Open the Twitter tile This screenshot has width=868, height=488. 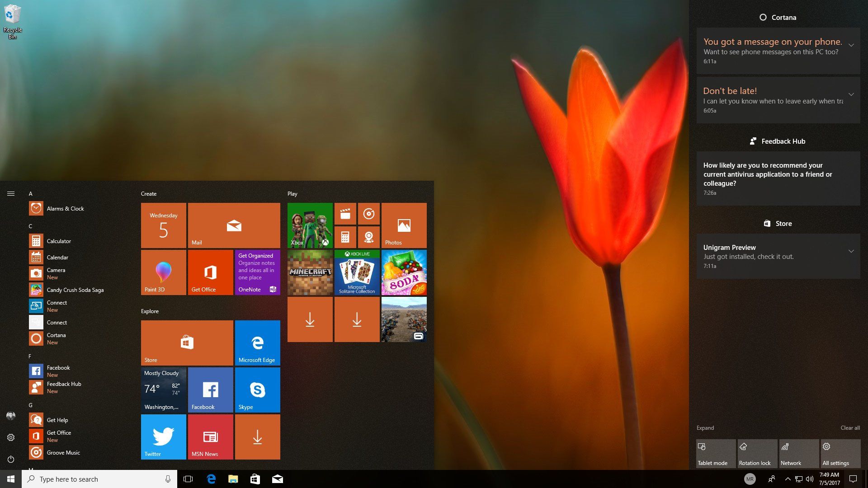pos(164,437)
